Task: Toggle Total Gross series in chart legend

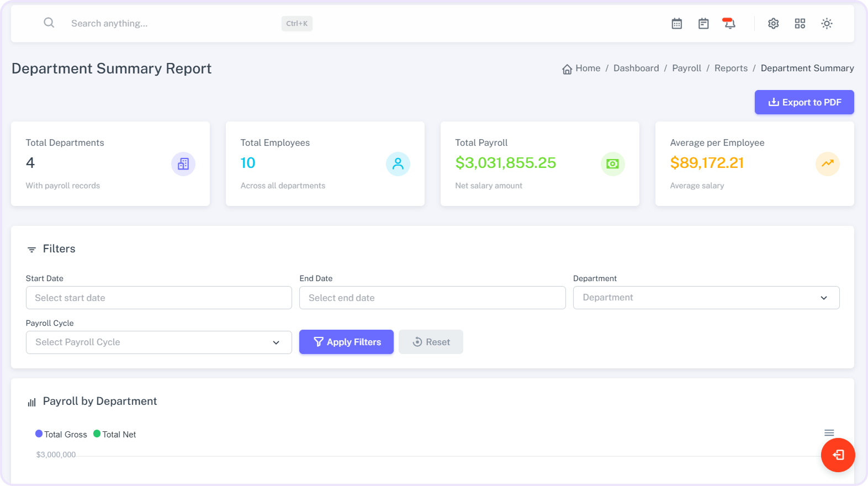Action: 61,435
